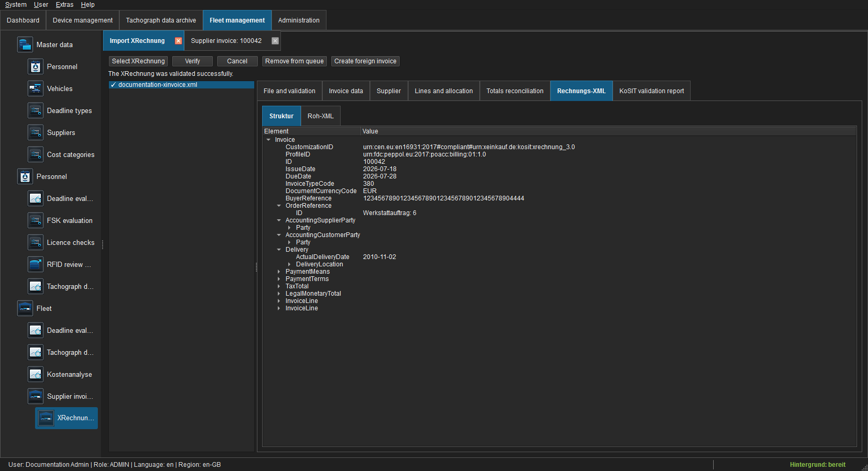Click the RFID review icon

coord(36,264)
